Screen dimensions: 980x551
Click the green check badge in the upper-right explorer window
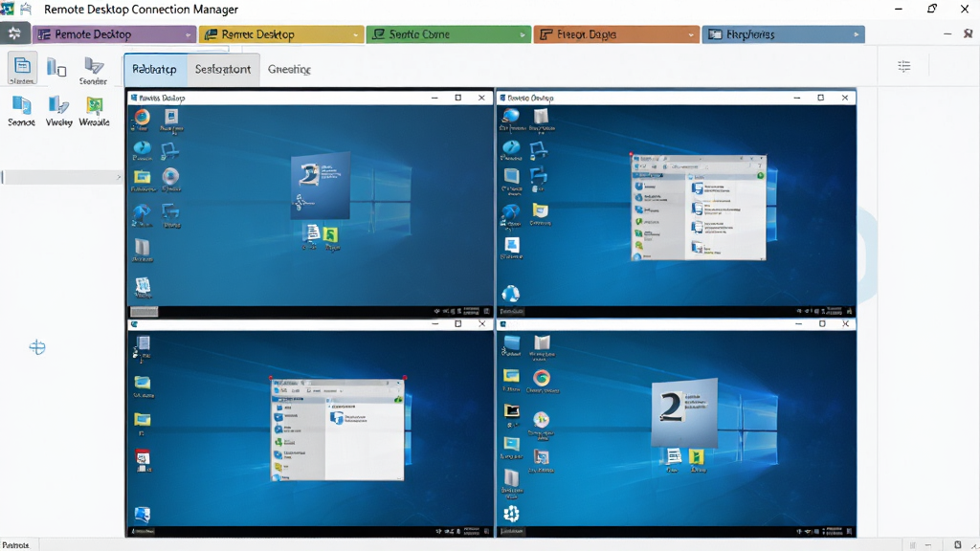(x=761, y=176)
